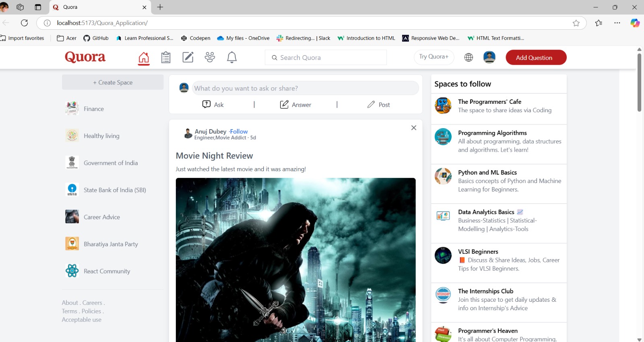The height and width of the screenshot is (342, 644).
Task: Open the GitHub bookmark
Action: tap(96, 38)
